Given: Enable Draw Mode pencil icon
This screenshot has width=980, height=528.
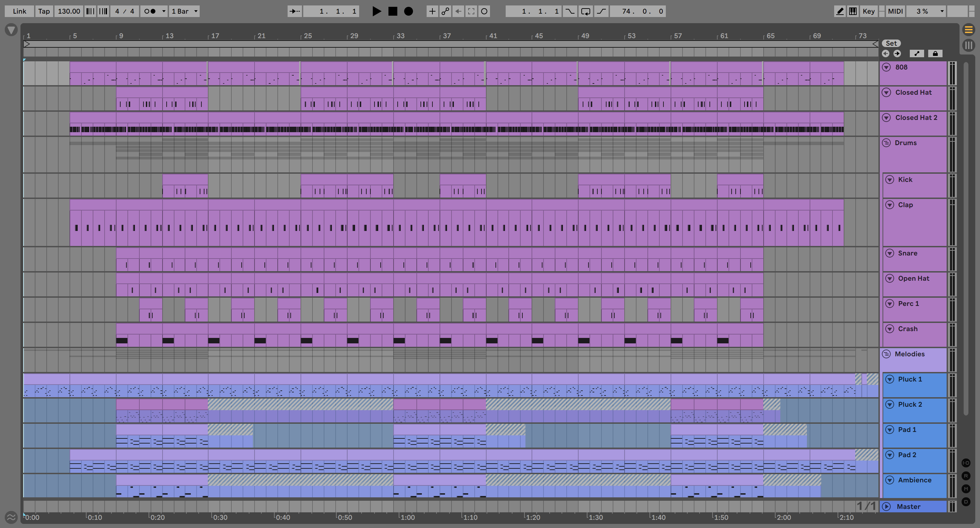Looking at the screenshot, I should tap(840, 11).
